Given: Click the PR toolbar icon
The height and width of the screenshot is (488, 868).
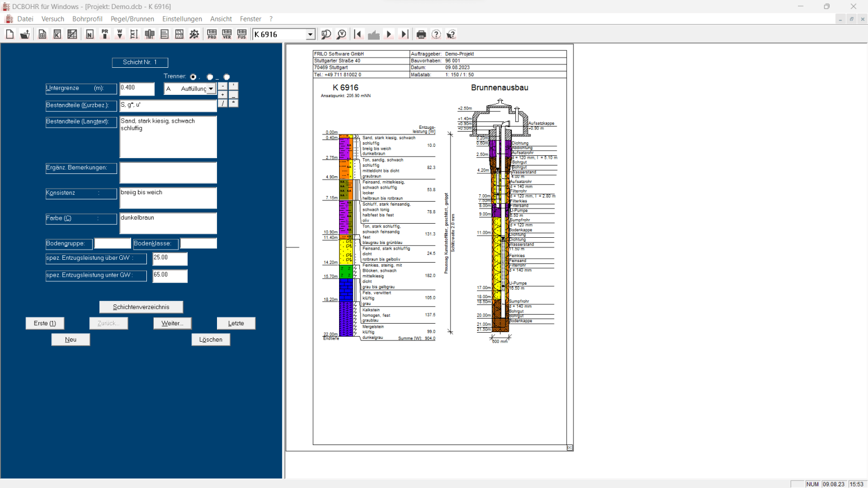Looking at the screenshot, I should 105,34.
